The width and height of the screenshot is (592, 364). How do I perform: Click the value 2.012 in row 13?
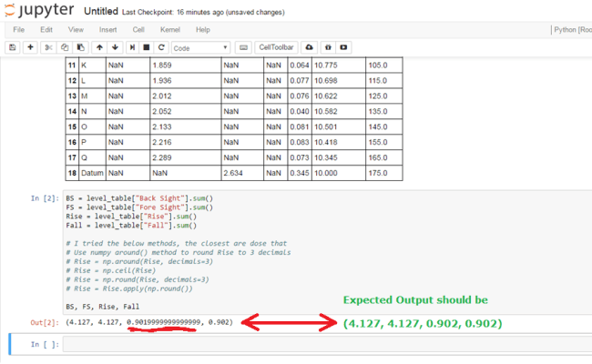tap(162, 96)
